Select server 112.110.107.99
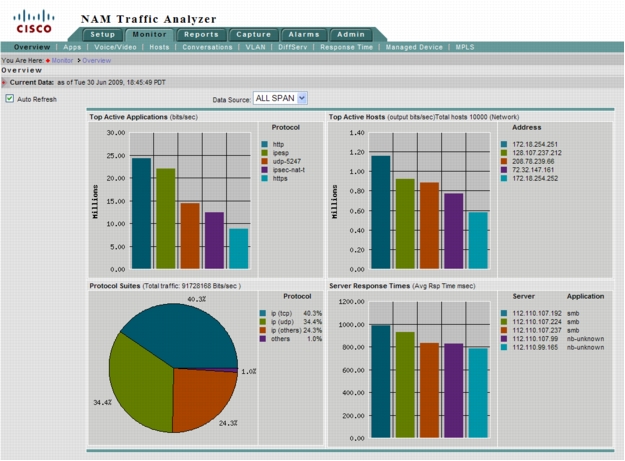 [535, 339]
